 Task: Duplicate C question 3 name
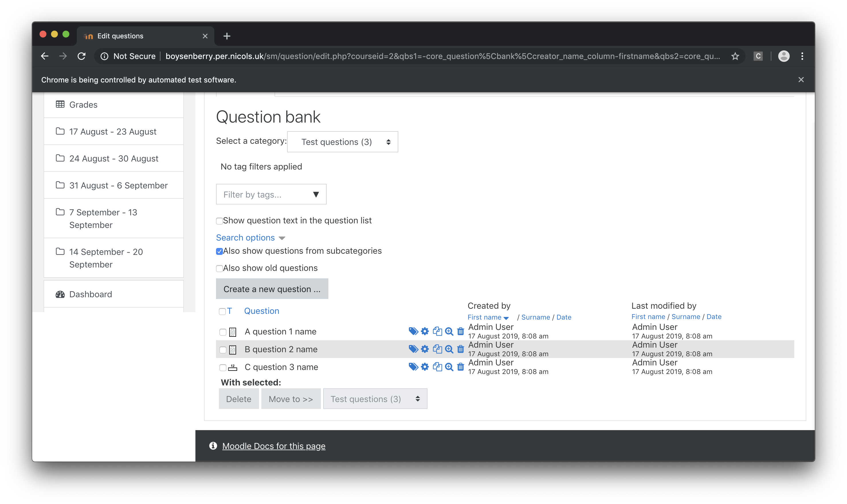pos(437,367)
